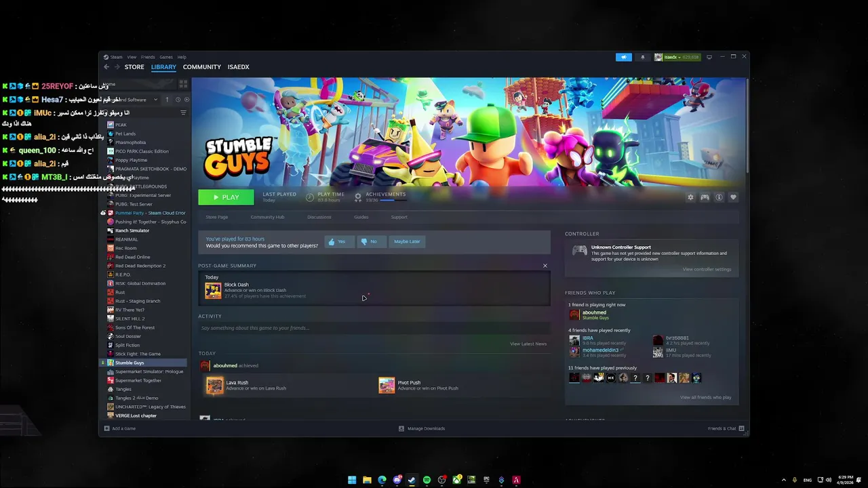Choose Maybe Later for recommendation
The width and height of the screenshot is (868, 488).
(x=407, y=241)
